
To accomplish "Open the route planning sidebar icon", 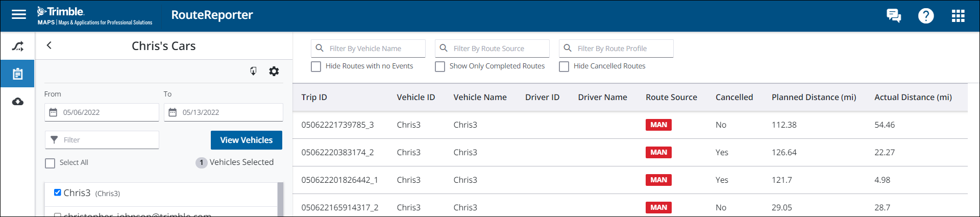I will click(x=18, y=46).
